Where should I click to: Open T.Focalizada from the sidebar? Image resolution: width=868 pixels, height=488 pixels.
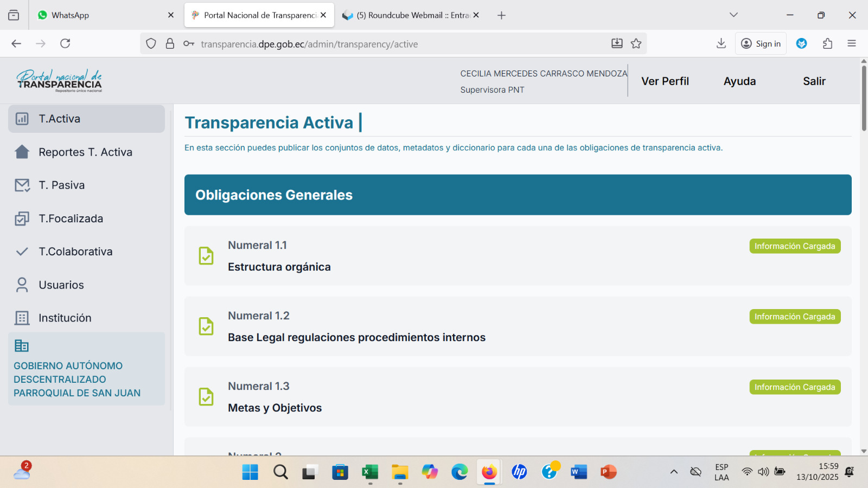(x=71, y=219)
